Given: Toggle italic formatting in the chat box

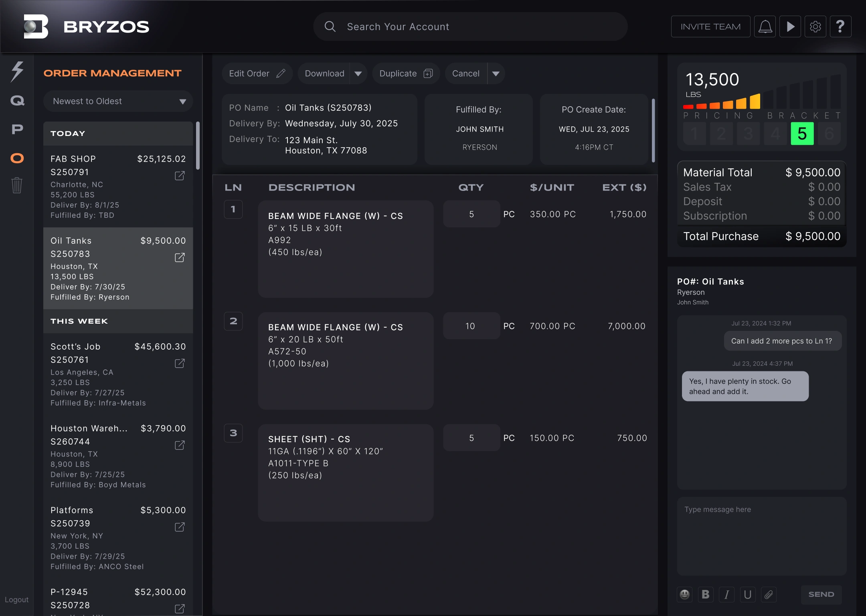Looking at the screenshot, I should tap(727, 595).
